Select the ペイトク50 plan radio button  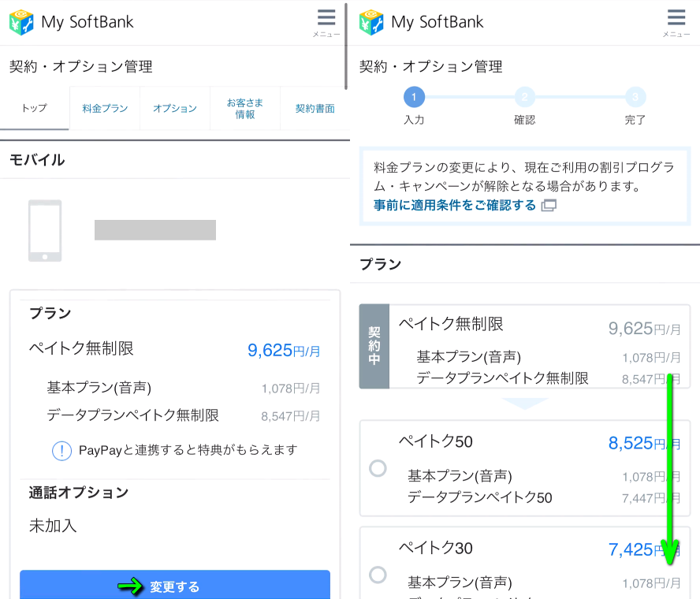click(x=378, y=468)
